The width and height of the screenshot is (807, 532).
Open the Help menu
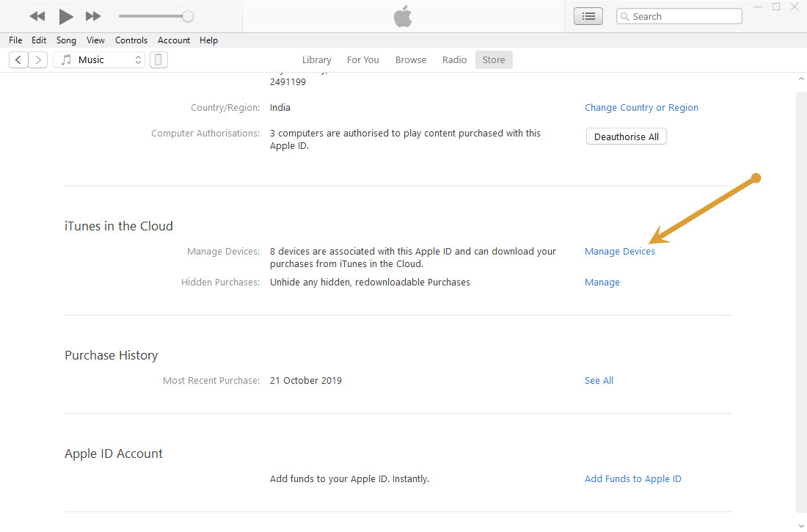point(208,40)
